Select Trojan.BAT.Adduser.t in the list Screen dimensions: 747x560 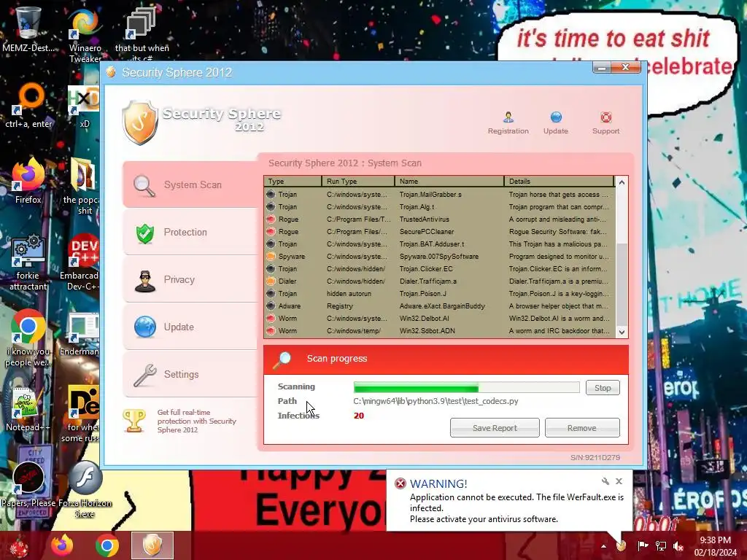coord(439,244)
